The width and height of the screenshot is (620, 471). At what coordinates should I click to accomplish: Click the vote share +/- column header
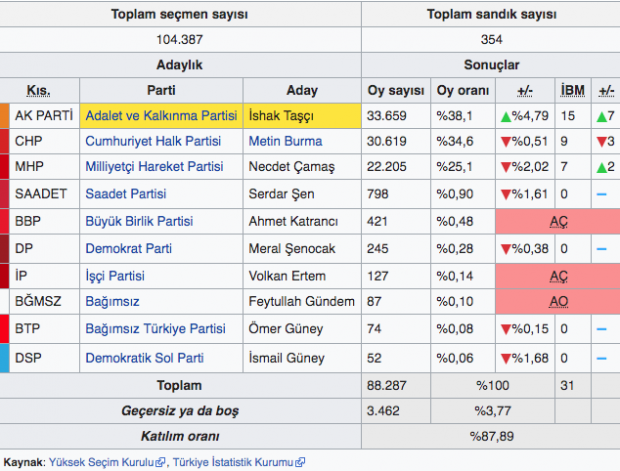(x=525, y=90)
